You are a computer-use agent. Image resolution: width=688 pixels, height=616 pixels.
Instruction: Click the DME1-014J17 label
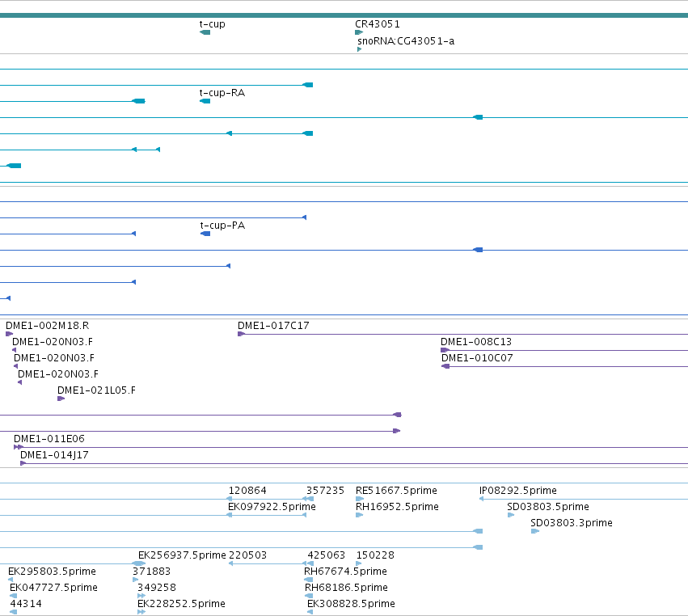(54, 455)
